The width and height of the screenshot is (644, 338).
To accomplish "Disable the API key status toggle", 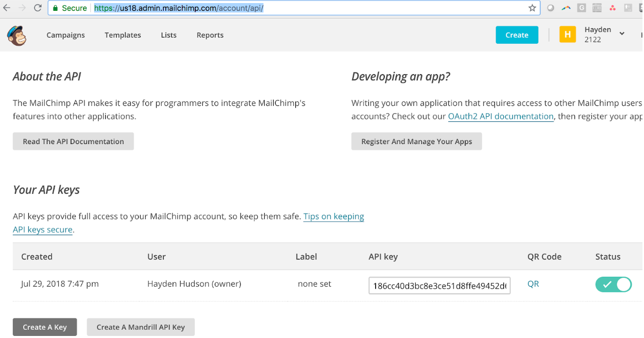I will pyautogui.click(x=613, y=284).
